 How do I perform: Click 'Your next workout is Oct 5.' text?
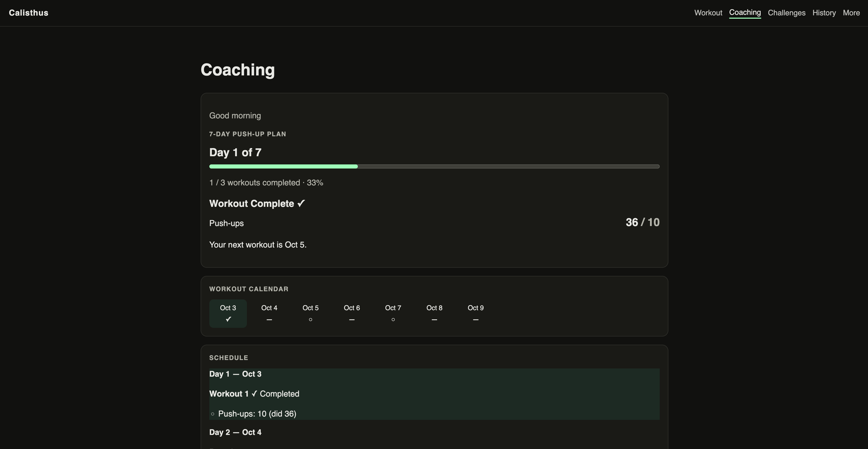[x=258, y=245]
